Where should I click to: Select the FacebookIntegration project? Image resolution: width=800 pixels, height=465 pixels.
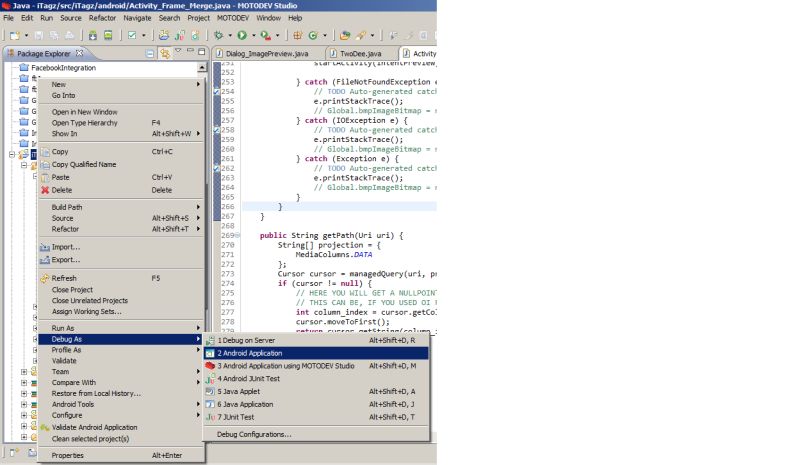point(63,67)
